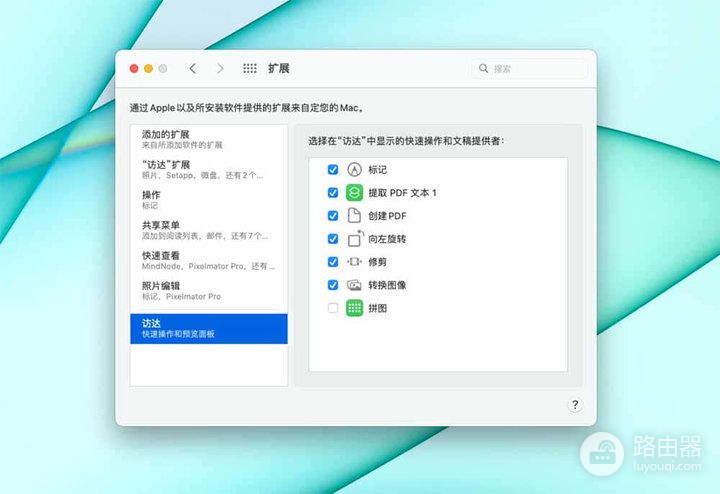Click the back arrow in toolbar
720x494 pixels.
(x=192, y=68)
